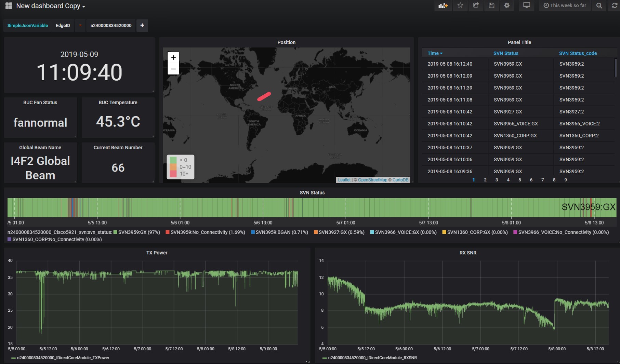Open the TX Power panel title menu
Screen dimensions: 620x364
157,253
